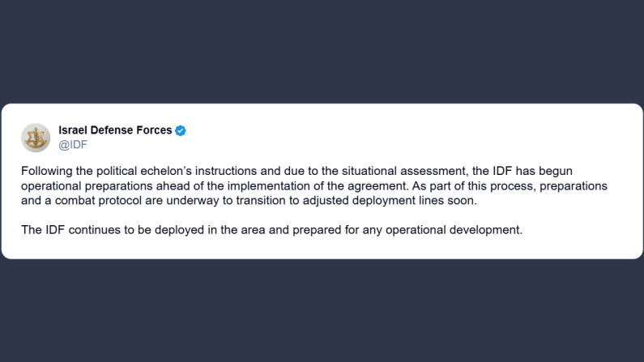This screenshot has height=362, width=644.
Task: Click the word "Israel" in the account name
Action: pos(75,130)
